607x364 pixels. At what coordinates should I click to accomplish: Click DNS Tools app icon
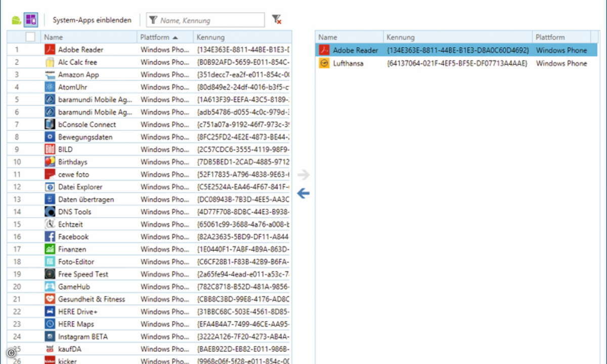[x=50, y=212]
